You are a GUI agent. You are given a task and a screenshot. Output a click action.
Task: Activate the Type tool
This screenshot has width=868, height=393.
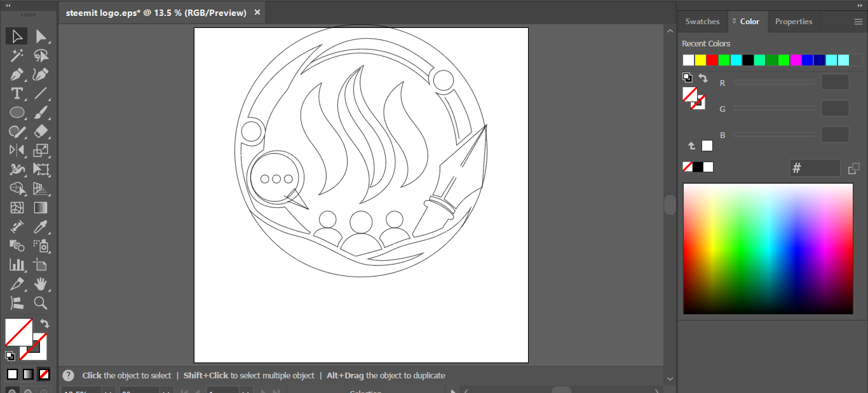[17, 93]
